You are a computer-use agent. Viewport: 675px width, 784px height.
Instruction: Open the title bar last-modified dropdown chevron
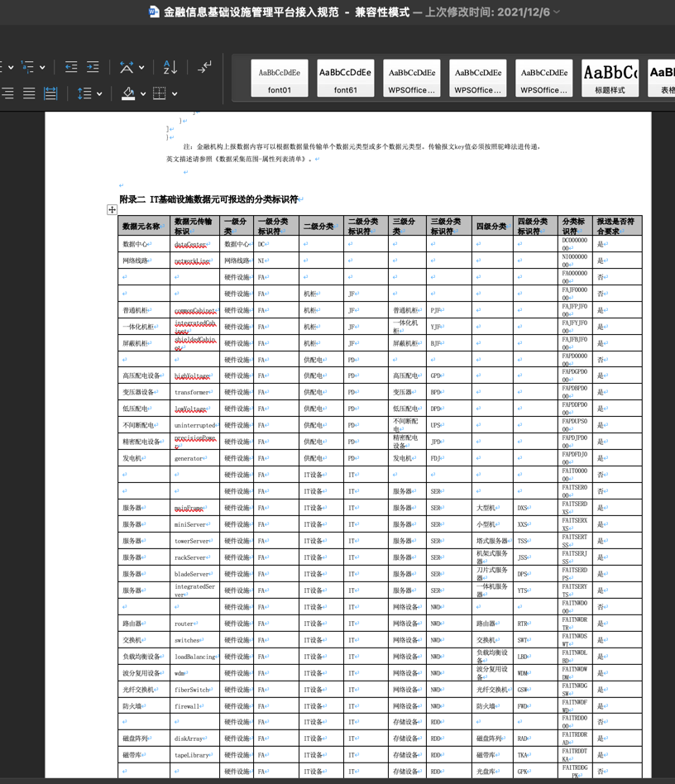click(557, 12)
